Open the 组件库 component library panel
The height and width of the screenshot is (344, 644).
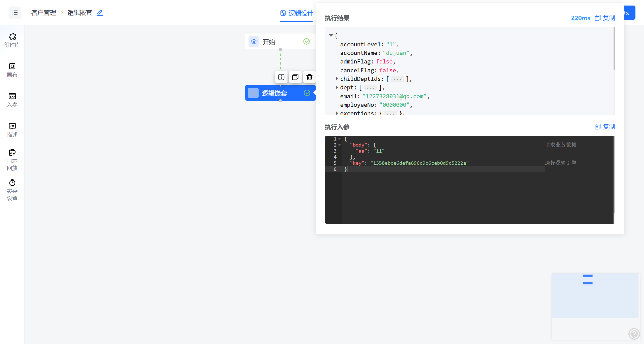coord(12,40)
